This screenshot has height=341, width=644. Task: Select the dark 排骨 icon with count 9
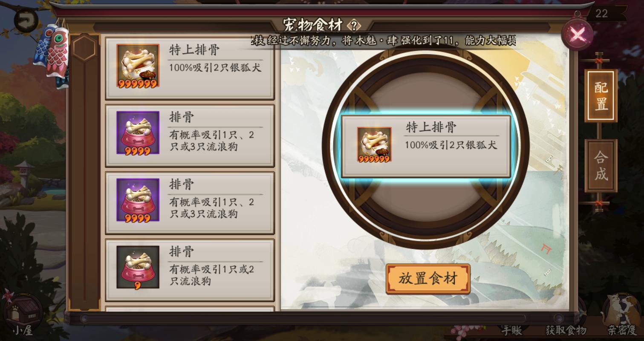pyautogui.click(x=138, y=267)
